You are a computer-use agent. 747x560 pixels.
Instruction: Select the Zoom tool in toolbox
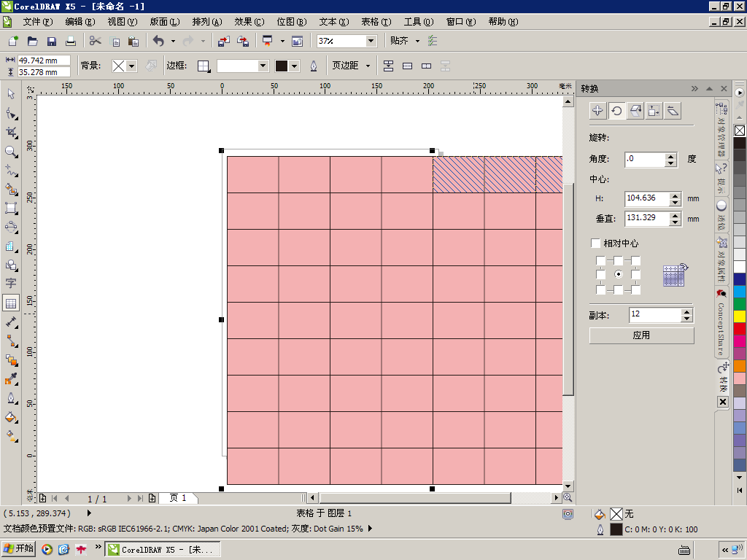tap(11, 152)
